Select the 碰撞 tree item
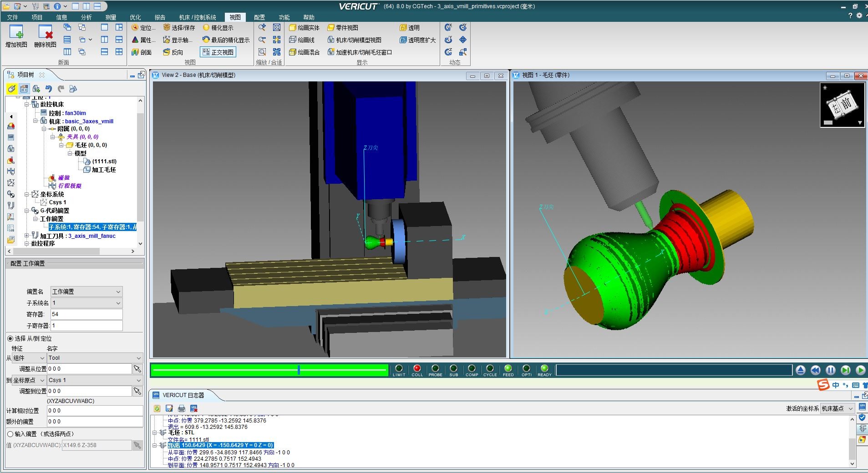Viewport: 868px width, 473px height. [64, 177]
